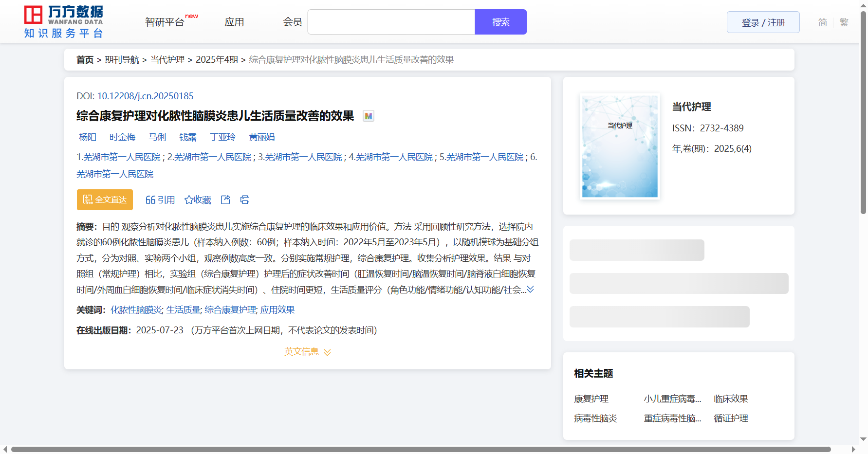Click the print icon in the article toolbar
Viewport: 868px width, 454px height.
pyautogui.click(x=245, y=200)
